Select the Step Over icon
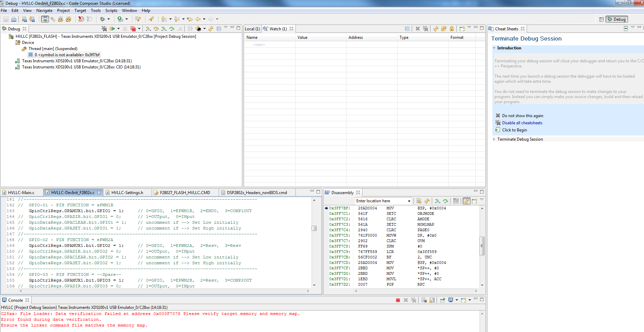Image resolution: width=644 pixels, height=332 pixels. coord(156,29)
